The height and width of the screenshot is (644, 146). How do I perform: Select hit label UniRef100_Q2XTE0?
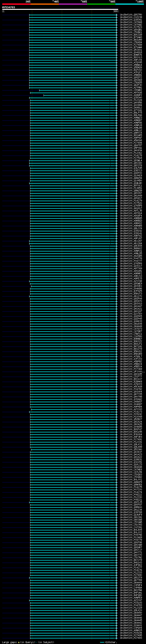tap(131, 314)
